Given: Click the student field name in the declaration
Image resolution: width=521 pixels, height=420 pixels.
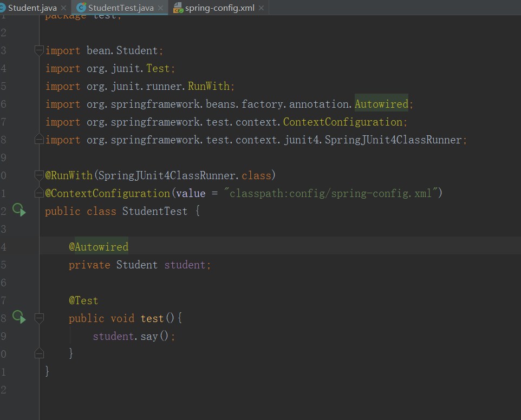Looking at the screenshot, I should 185,265.
